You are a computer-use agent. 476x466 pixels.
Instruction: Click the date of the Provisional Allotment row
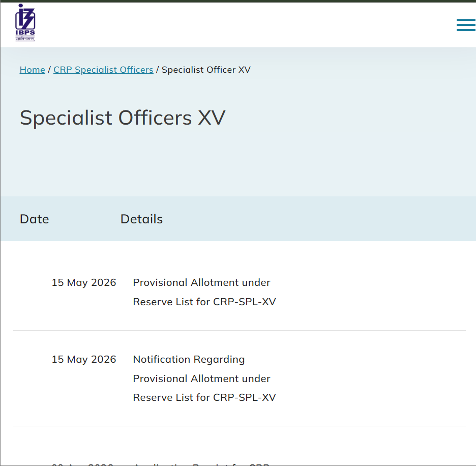point(84,282)
